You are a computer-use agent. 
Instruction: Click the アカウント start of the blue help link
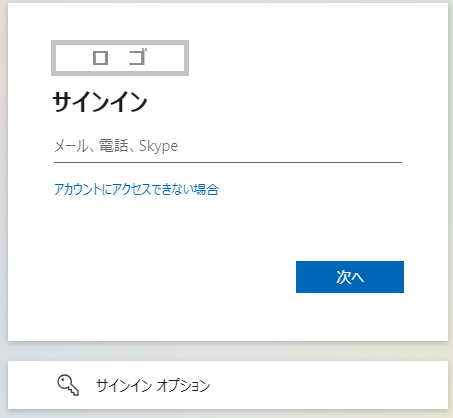click(x=78, y=189)
